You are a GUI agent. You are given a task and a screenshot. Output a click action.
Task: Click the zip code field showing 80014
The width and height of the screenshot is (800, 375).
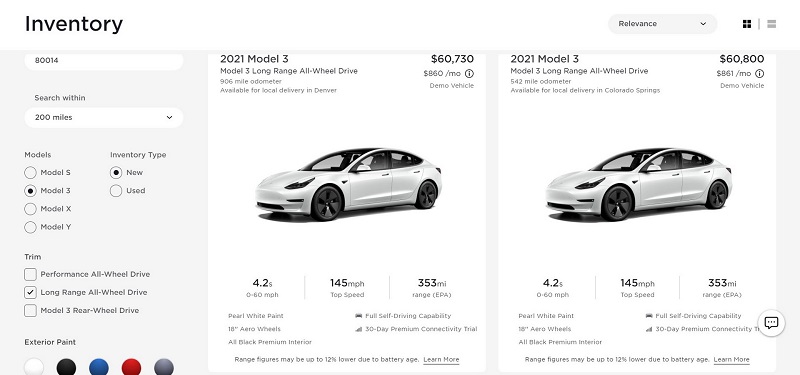tap(104, 61)
